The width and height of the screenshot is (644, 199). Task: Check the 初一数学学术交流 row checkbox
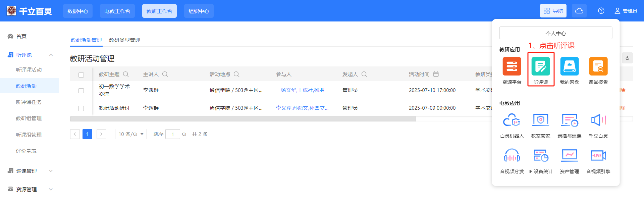click(81, 91)
